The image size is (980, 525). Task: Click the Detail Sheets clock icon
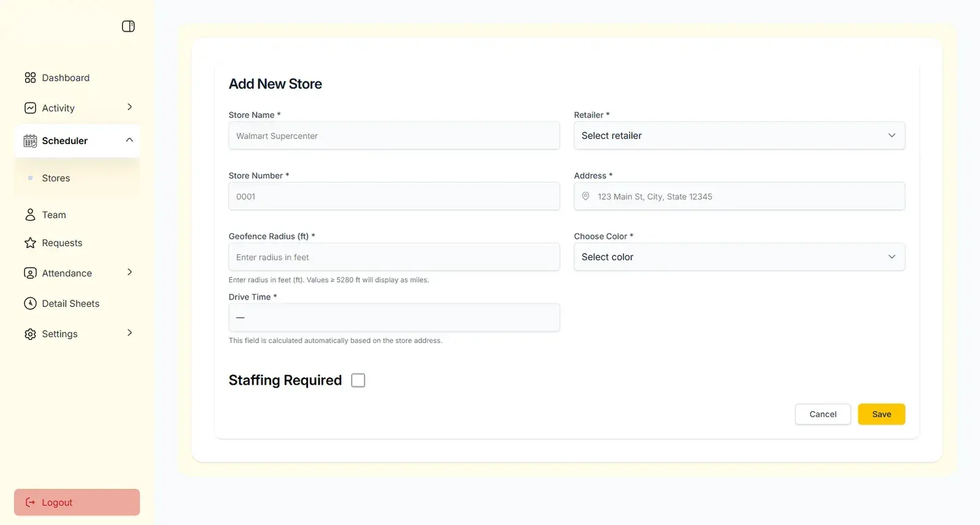click(30, 303)
